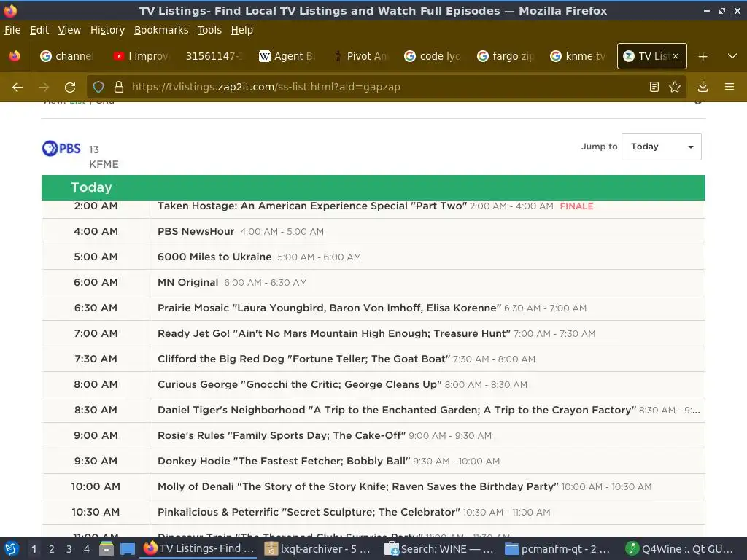Screen dimensions: 747x560
Task: Open the tracking protection shield icon
Action: pos(98,87)
